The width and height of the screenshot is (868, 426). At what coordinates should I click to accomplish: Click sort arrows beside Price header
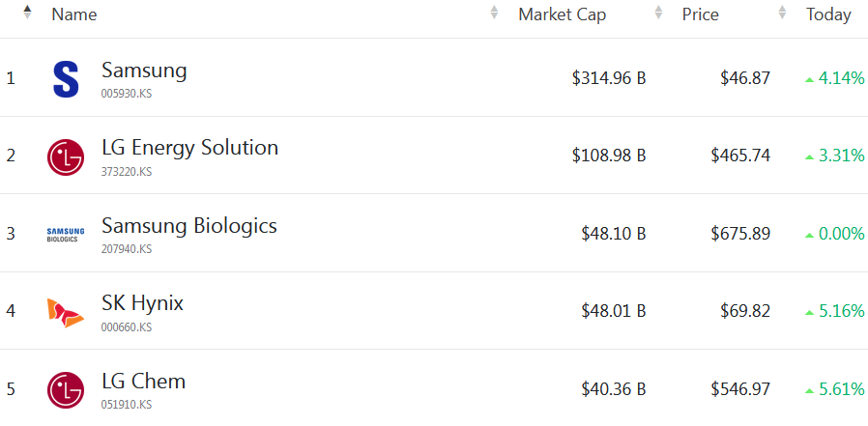pos(659,14)
